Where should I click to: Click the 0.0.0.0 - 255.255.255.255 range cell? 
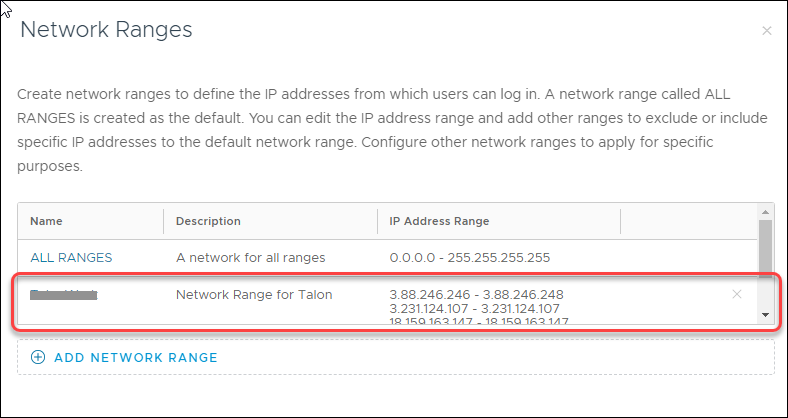point(470,257)
